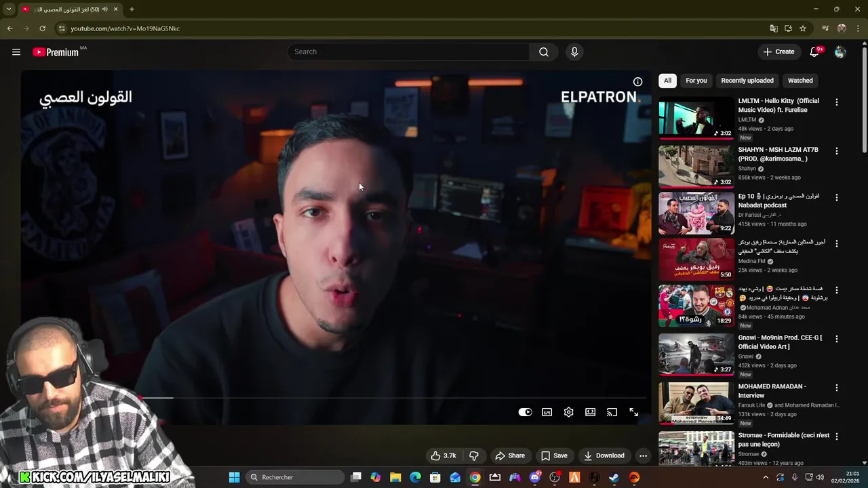This screenshot has width=868, height=488.
Task: Enter full screen mode
Action: pyautogui.click(x=634, y=412)
